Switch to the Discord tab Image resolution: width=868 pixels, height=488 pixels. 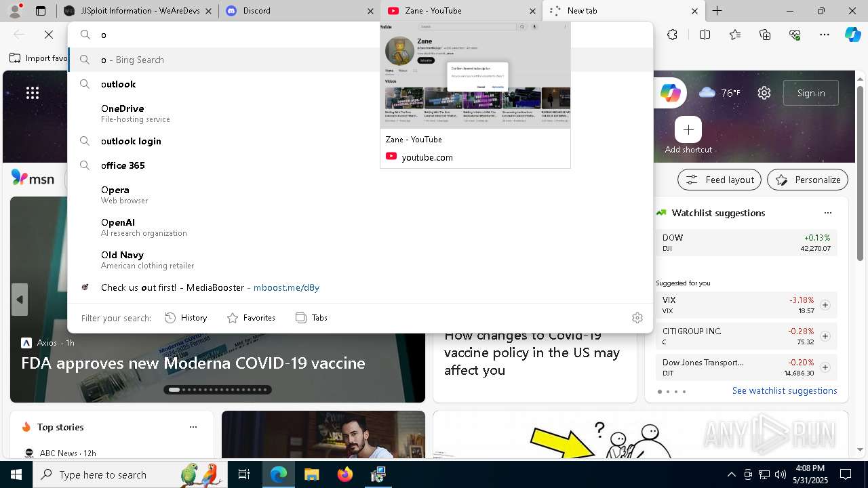[x=298, y=11]
